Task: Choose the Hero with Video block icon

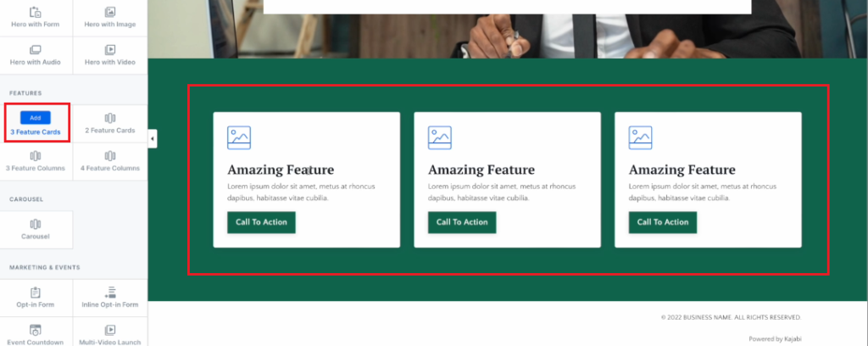Action: click(110, 50)
